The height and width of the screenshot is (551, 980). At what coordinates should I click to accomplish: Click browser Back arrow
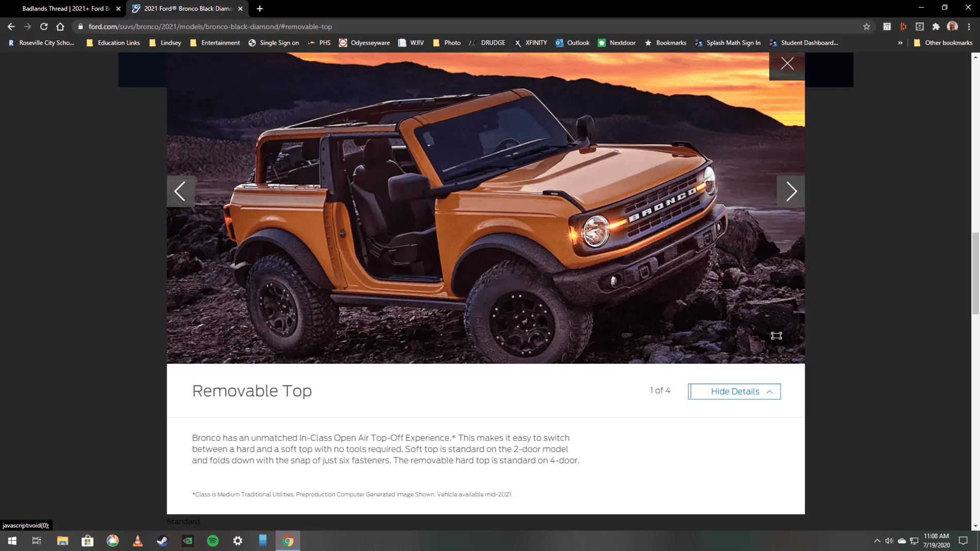pyautogui.click(x=11, y=26)
